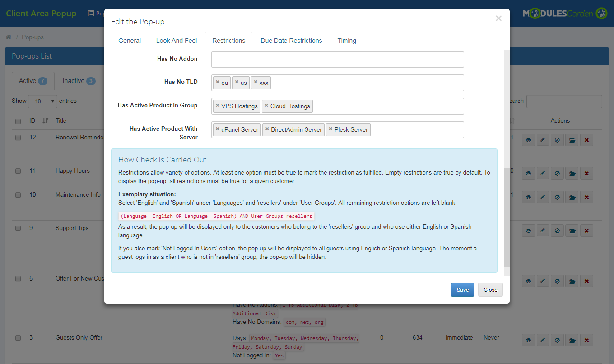Open the entries-per-page dropdown

[x=42, y=101]
